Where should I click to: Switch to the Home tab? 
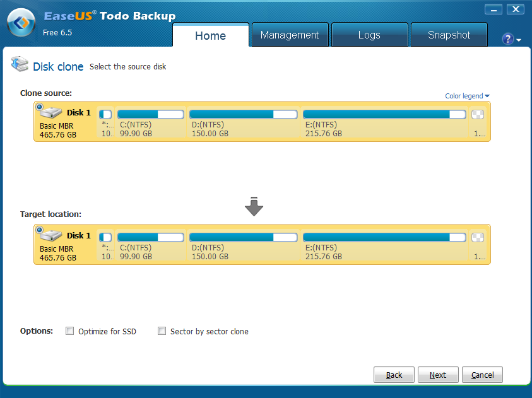[211, 35]
